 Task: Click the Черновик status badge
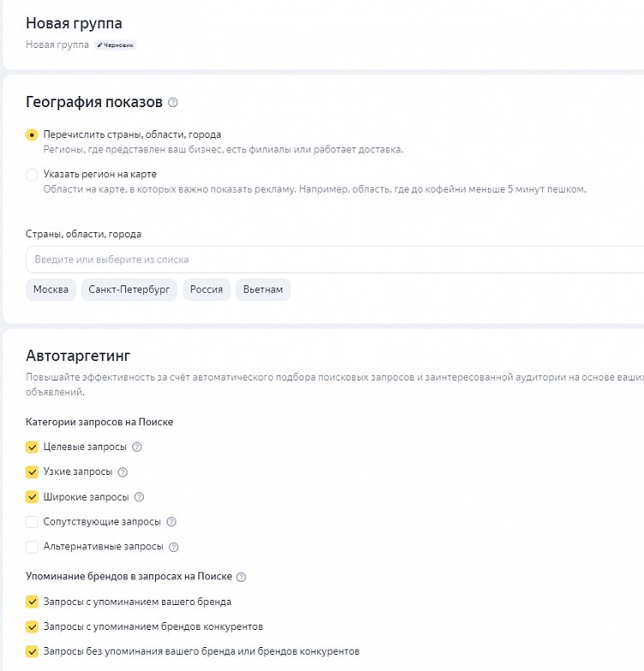[x=115, y=45]
